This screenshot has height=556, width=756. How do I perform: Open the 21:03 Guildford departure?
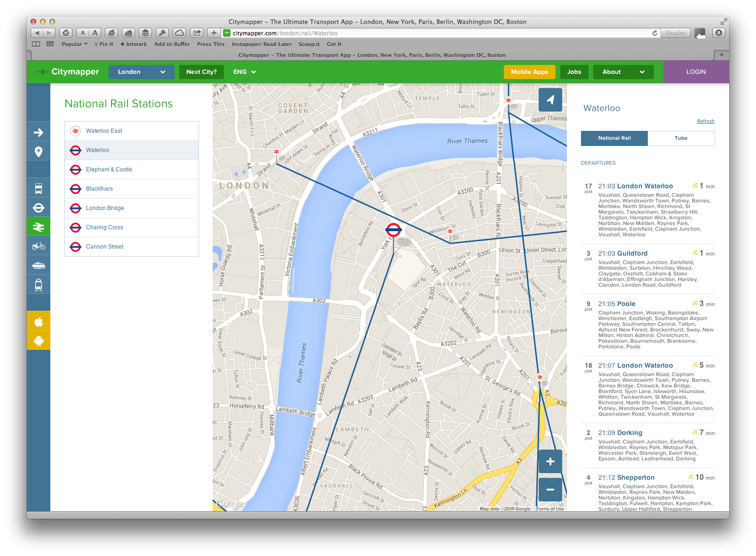(648, 270)
